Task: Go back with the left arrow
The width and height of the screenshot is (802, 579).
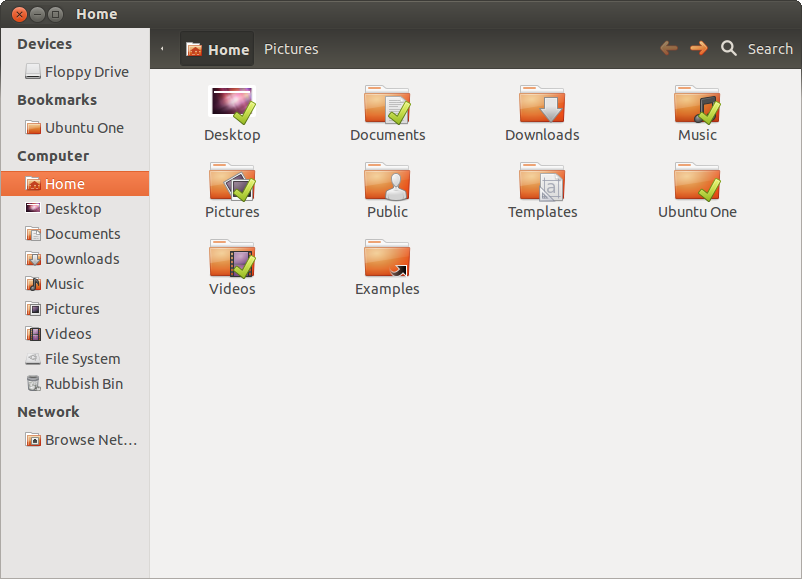Action: pyautogui.click(x=669, y=49)
